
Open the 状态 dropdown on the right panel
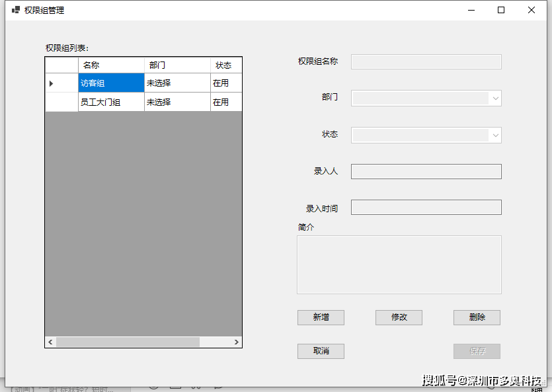tap(495, 135)
